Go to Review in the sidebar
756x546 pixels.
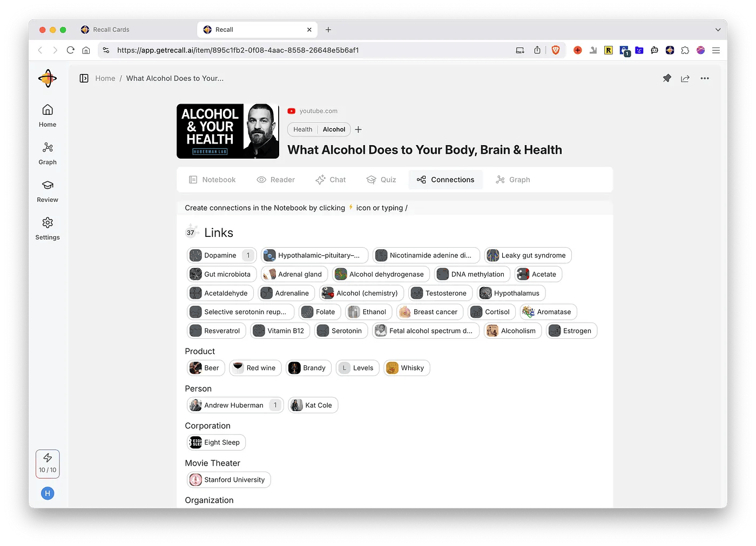click(x=48, y=191)
